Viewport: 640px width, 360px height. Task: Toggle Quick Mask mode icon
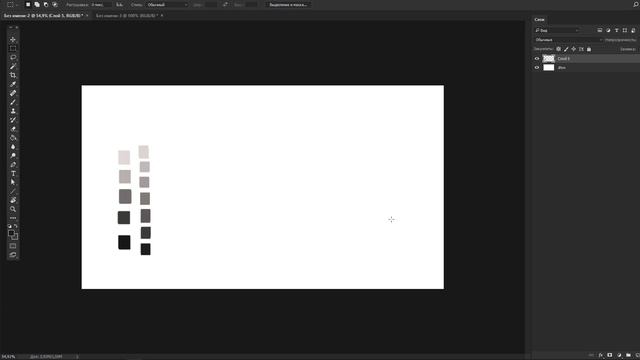coord(13,246)
